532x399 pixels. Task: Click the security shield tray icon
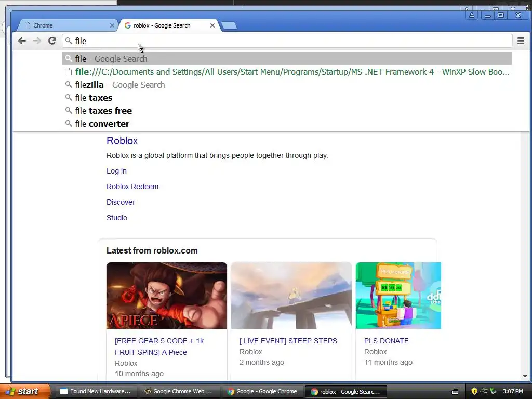pos(474,391)
